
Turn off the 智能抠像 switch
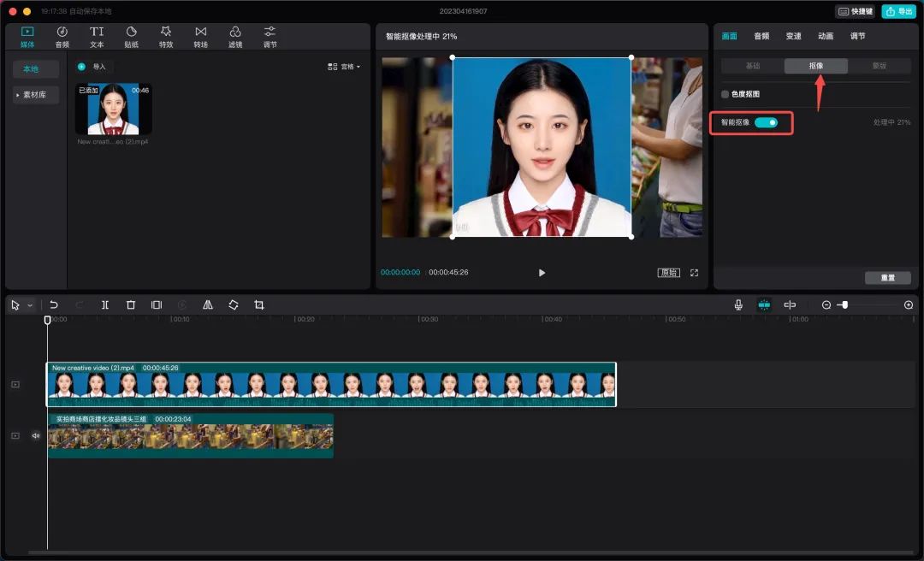click(766, 122)
